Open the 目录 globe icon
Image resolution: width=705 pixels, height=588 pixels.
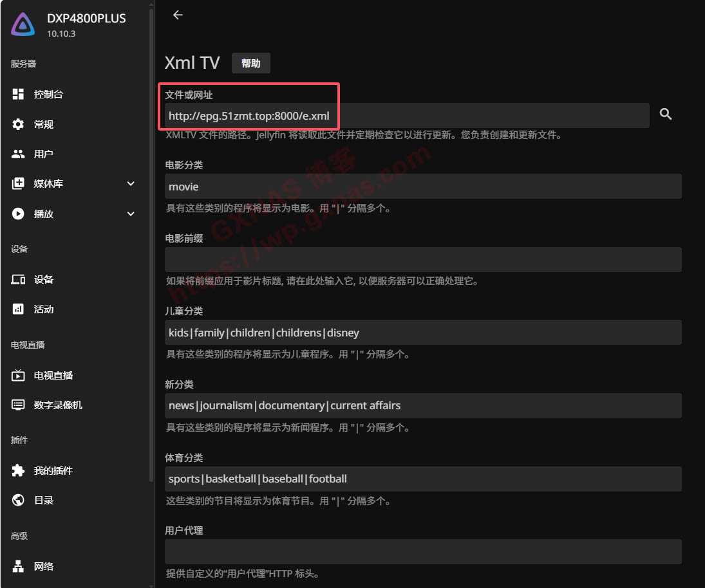[x=19, y=500]
